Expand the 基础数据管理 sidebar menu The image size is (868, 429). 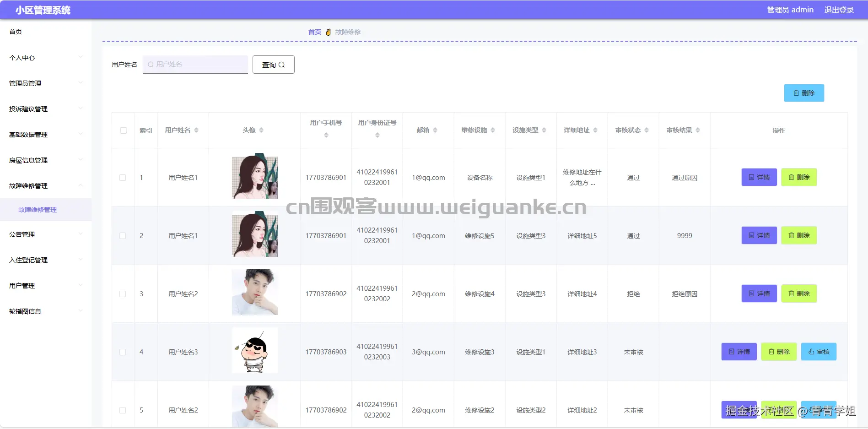point(46,135)
